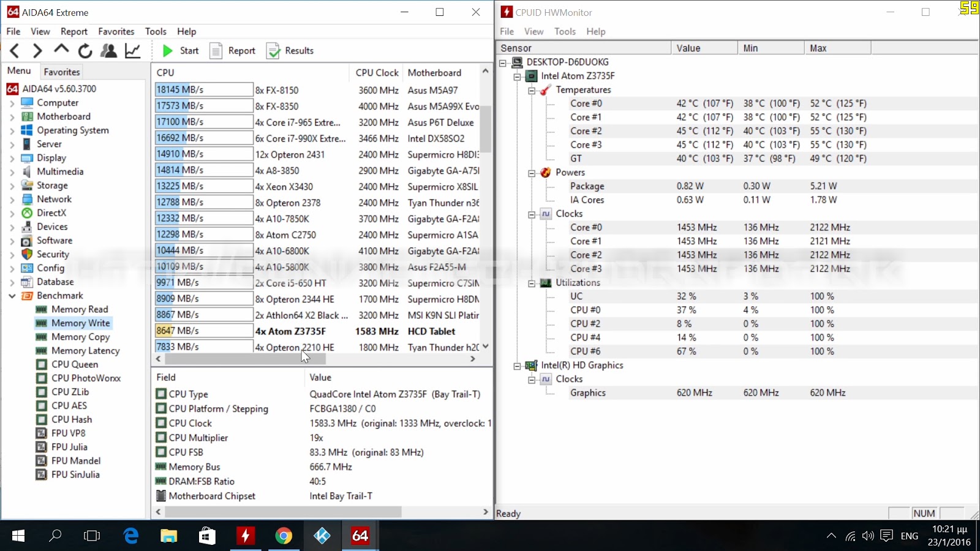Open AIDA64's Tools menu

click(156, 31)
